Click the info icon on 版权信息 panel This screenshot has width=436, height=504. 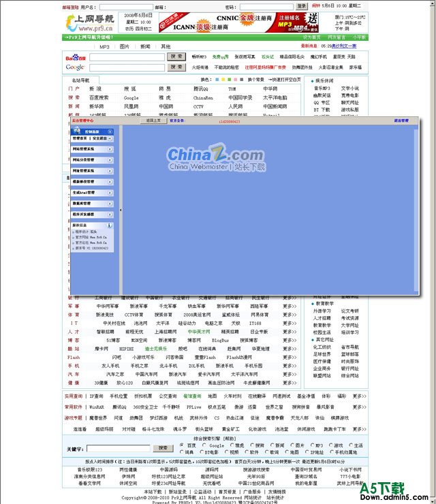pos(109,225)
